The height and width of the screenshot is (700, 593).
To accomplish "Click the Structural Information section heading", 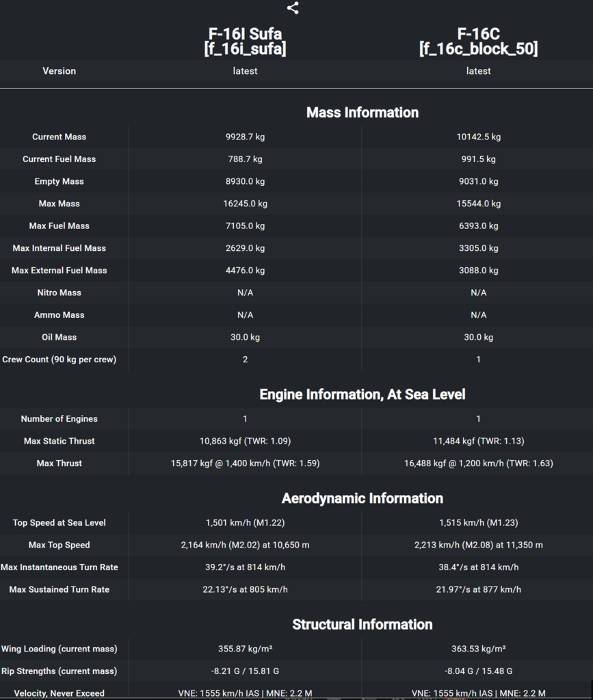I will coord(362,624).
